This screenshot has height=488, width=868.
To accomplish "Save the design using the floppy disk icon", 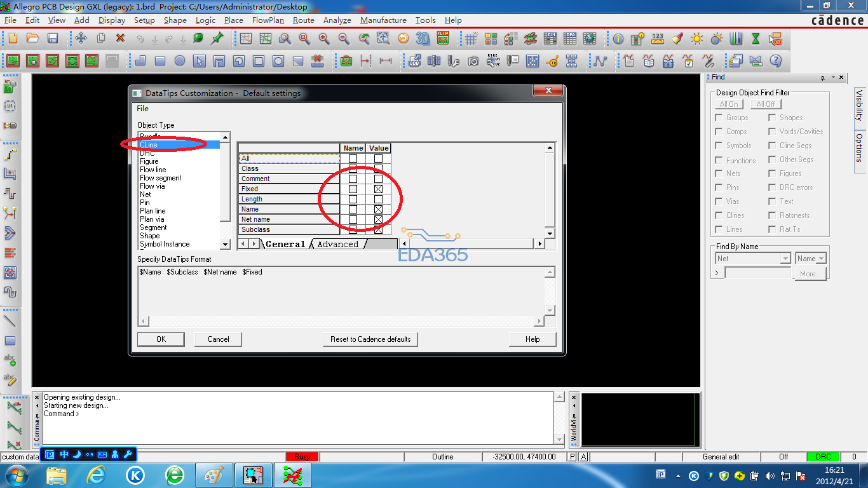I will coord(53,38).
